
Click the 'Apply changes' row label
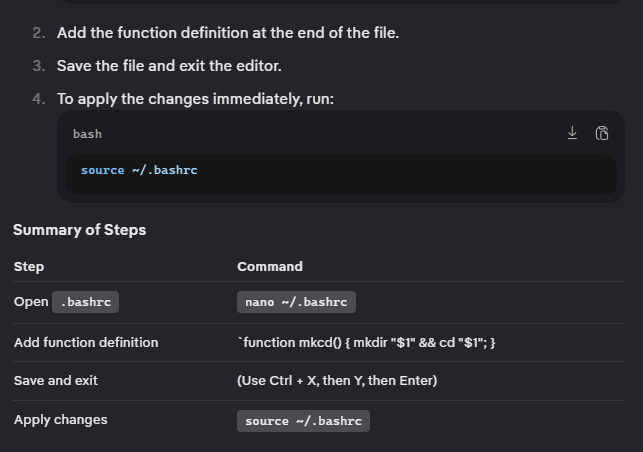point(61,420)
